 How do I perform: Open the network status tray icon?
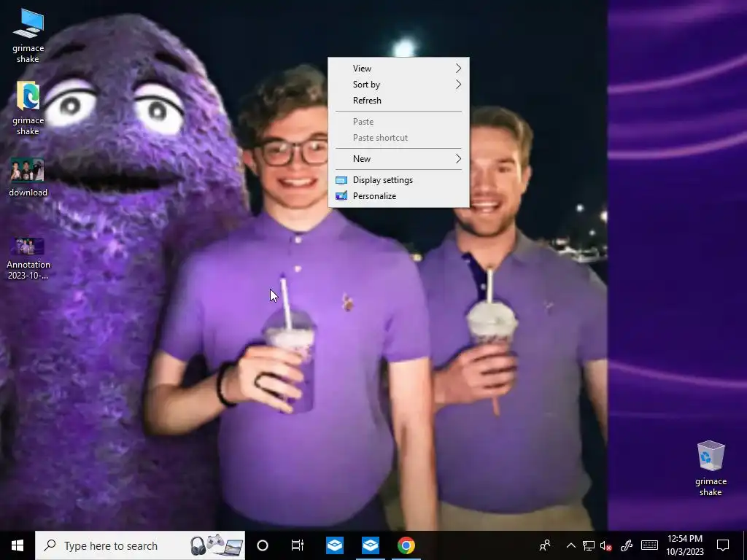pyautogui.click(x=589, y=545)
